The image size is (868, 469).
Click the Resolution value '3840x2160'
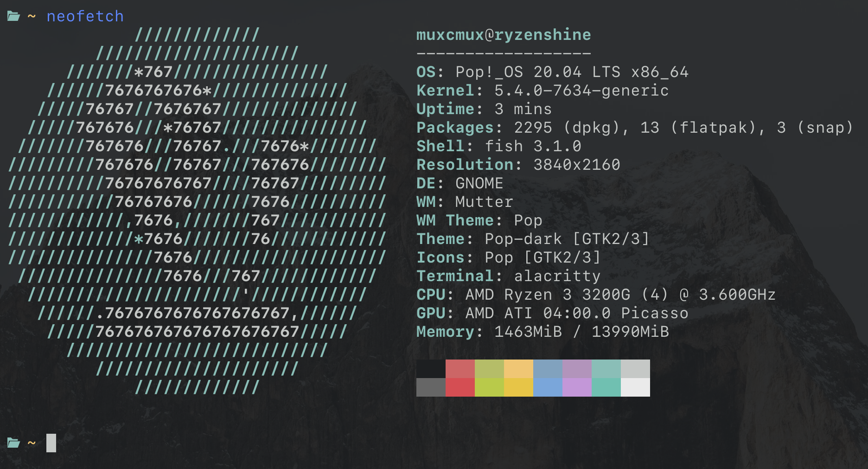coord(577,165)
